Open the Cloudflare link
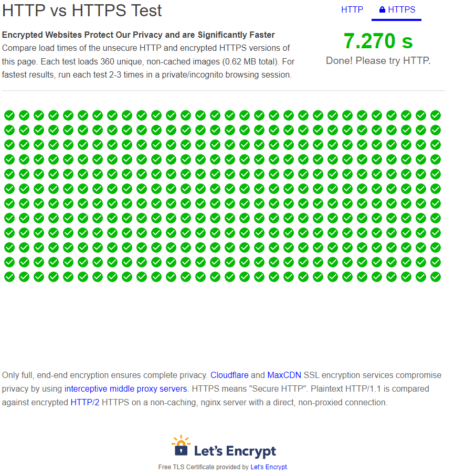Image resolution: width=476 pixels, height=475 pixels. (x=229, y=375)
